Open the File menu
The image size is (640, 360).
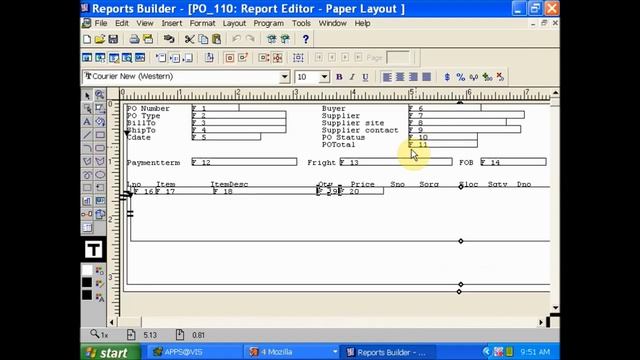click(x=101, y=23)
